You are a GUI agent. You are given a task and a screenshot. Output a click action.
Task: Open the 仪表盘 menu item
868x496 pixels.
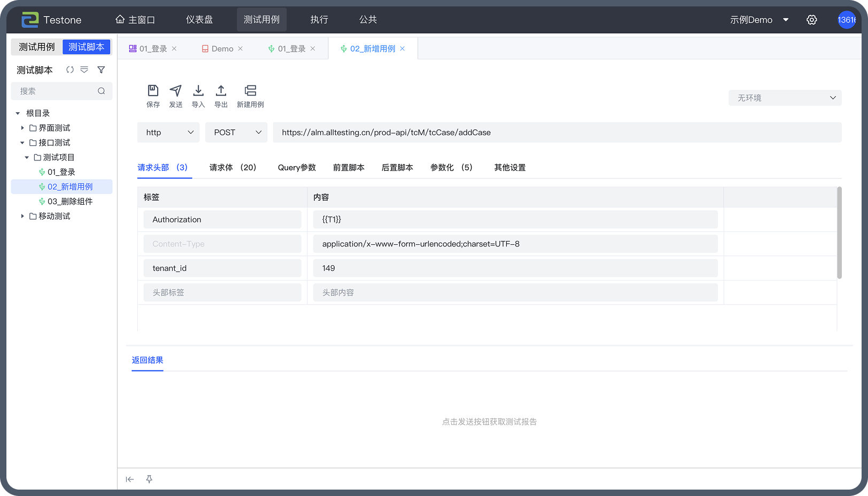pyautogui.click(x=199, y=20)
